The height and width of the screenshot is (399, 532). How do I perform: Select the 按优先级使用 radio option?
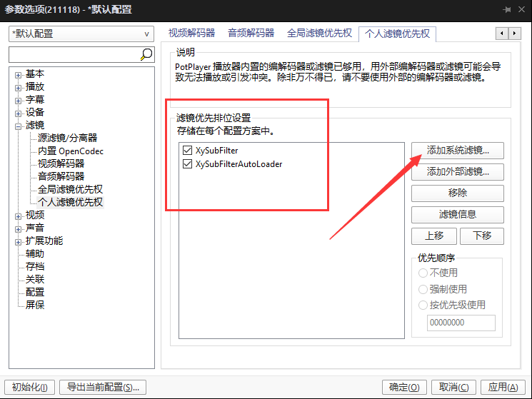[x=423, y=305]
